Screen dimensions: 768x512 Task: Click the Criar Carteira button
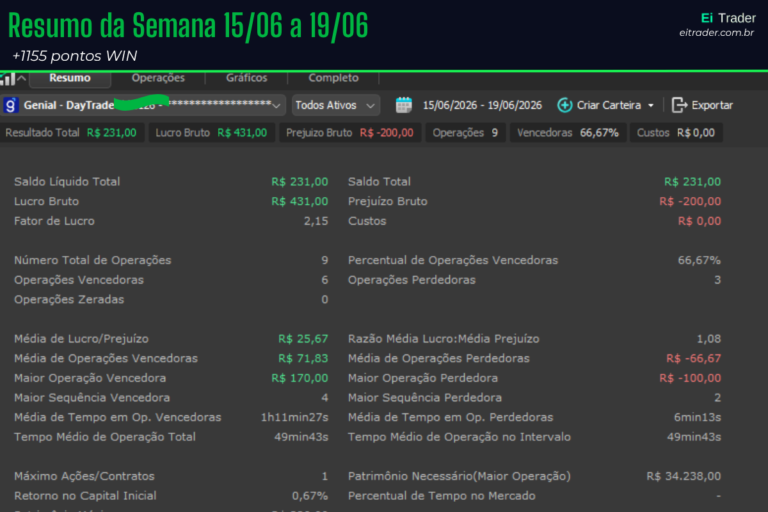608,105
